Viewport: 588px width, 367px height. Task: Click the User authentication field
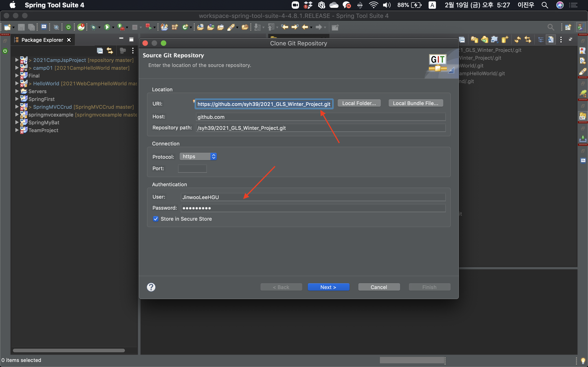tap(313, 197)
